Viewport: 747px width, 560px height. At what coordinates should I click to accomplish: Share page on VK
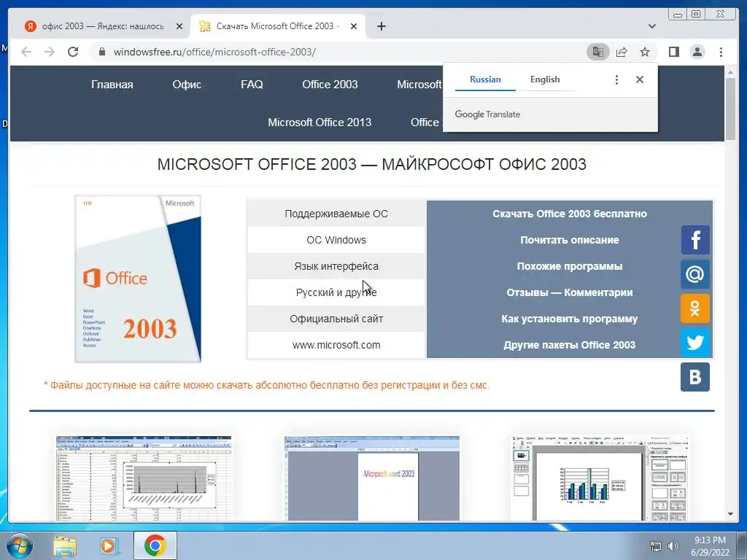click(x=695, y=377)
